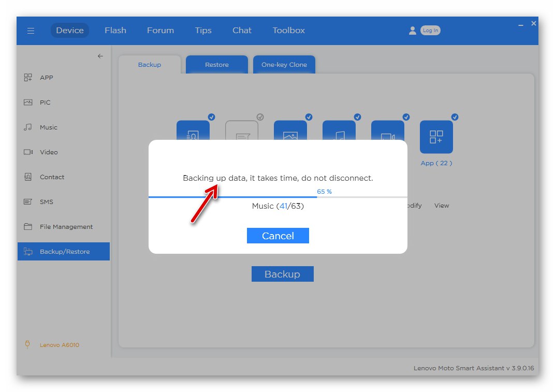Viewport: 555px width, 392px height.
Task: Click the Backup button
Action: (283, 274)
